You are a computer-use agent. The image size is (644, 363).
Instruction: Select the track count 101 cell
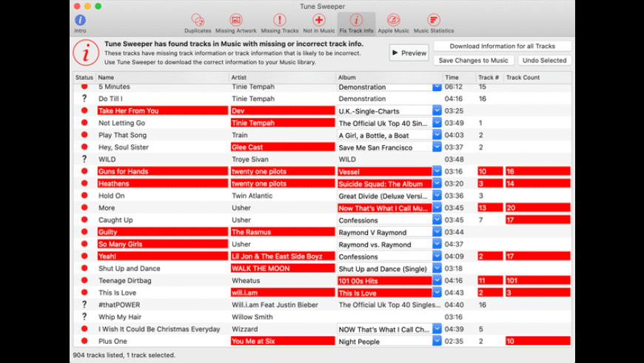coord(537,280)
